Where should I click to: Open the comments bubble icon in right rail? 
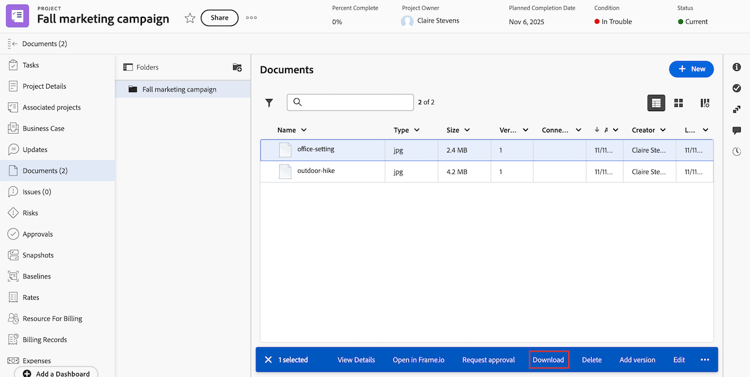(x=737, y=131)
